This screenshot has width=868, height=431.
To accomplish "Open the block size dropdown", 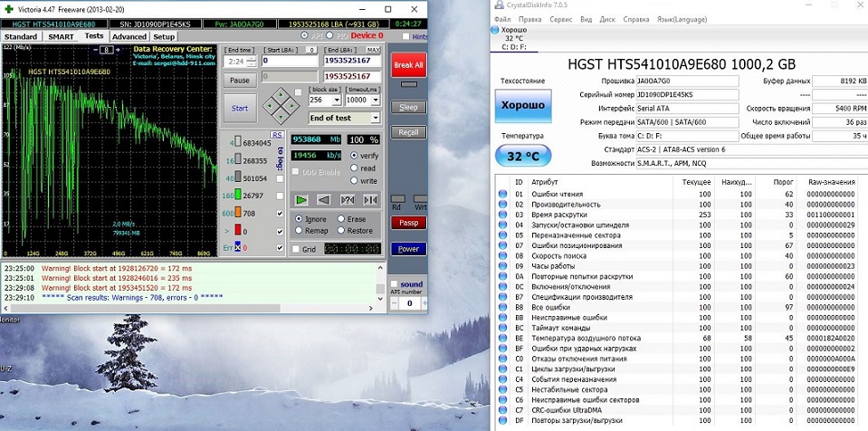I will 336,101.
